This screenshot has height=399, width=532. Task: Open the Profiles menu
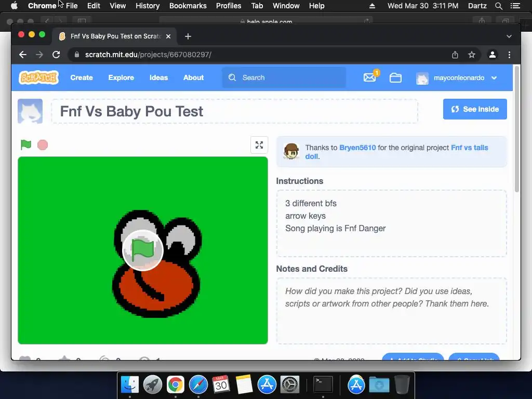(229, 6)
